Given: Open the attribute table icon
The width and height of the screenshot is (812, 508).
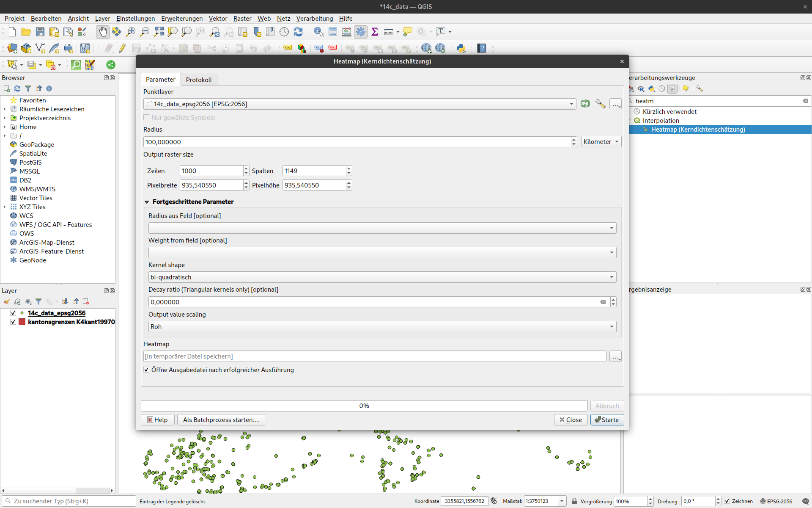Looking at the screenshot, I should [x=333, y=32].
